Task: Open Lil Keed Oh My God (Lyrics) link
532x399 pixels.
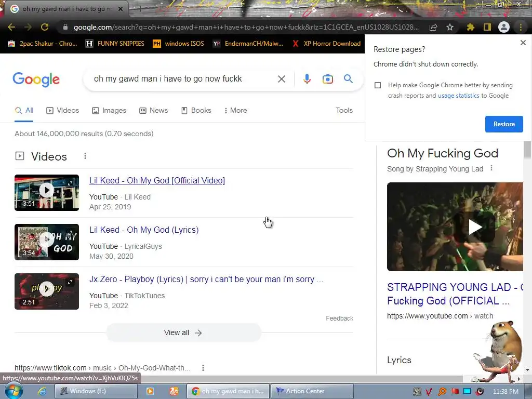Action: coord(144,230)
